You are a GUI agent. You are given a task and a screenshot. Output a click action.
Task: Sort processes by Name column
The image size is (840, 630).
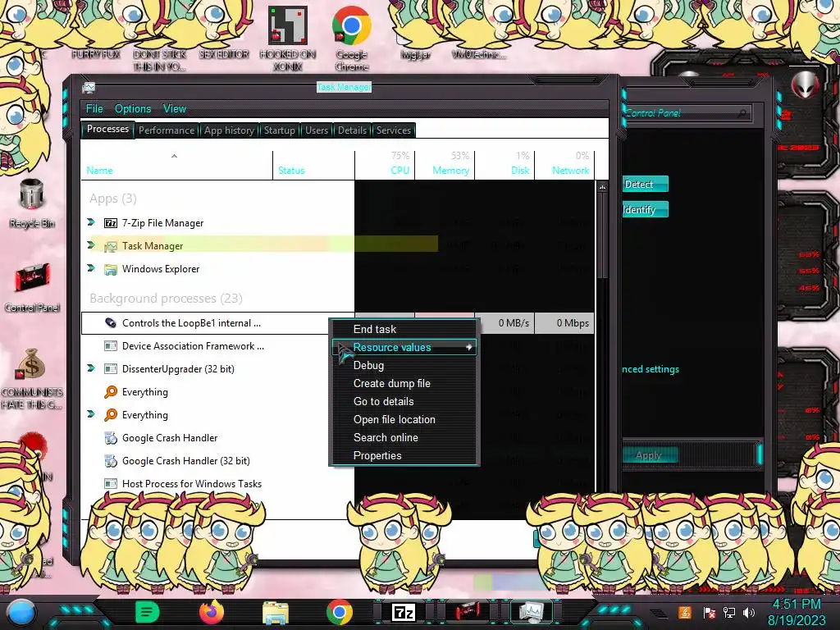pyautogui.click(x=177, y=163)
